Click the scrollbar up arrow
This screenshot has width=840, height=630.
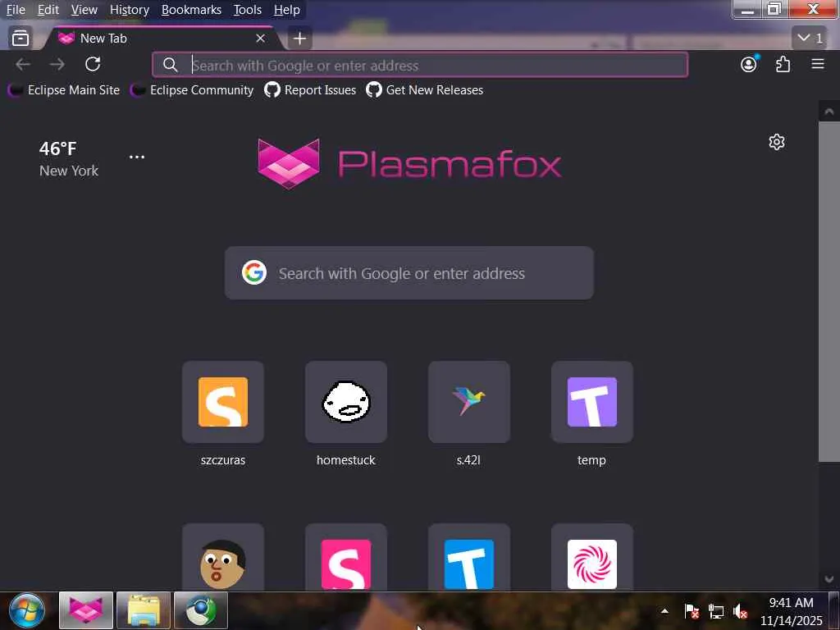pos(829,112)
